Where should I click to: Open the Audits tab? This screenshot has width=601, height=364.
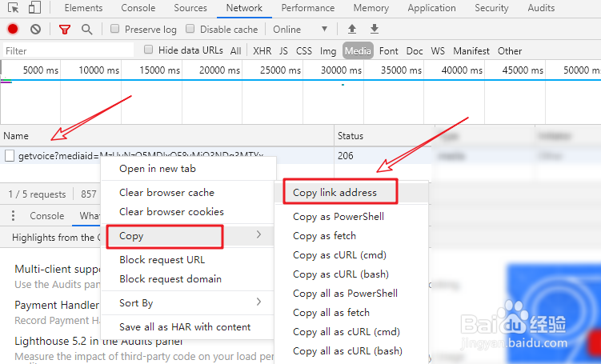point(541,8)
